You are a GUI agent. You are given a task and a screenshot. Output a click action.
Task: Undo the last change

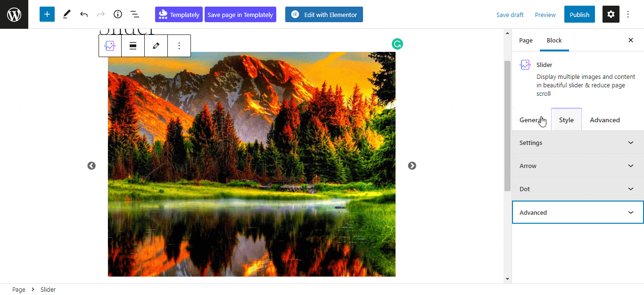point(84,14)
